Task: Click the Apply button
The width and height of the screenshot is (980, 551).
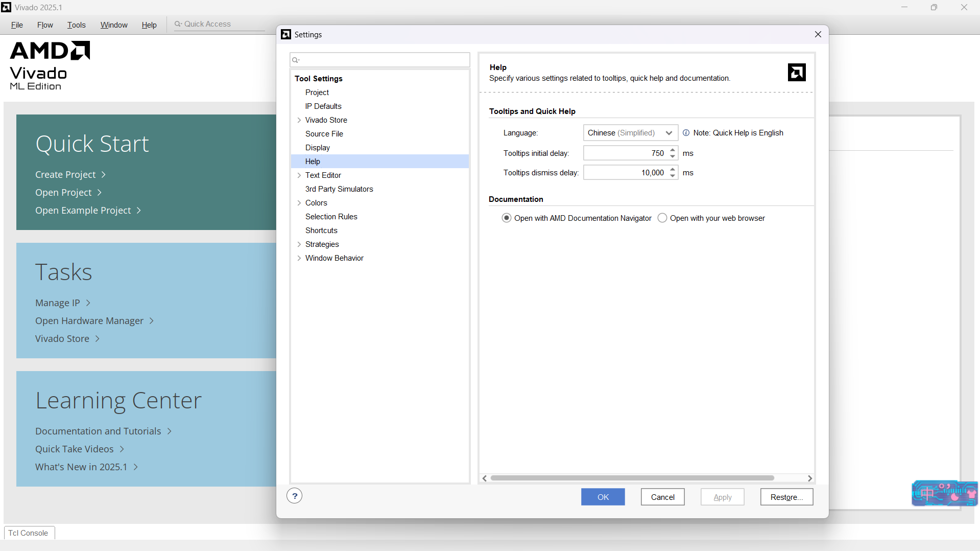Action: click(x=722, y=497)
